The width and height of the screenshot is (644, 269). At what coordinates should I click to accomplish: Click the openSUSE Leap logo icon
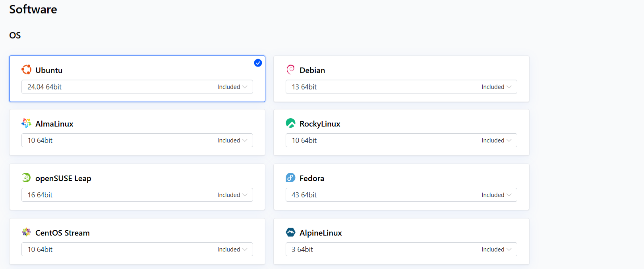coord(27,177)
